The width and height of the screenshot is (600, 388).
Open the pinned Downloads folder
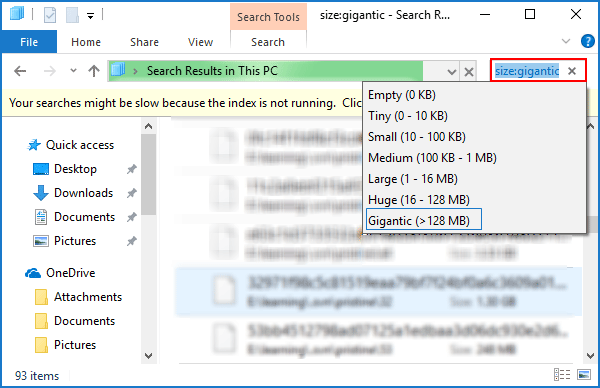tap(83, 193)
